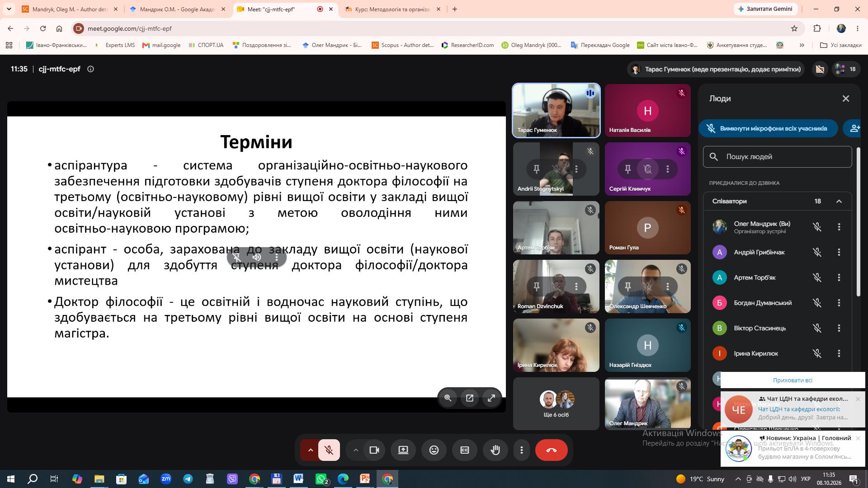Open the Extensions puzzle icon
Viewport: 868px width, 488px height.
point(817,28)
